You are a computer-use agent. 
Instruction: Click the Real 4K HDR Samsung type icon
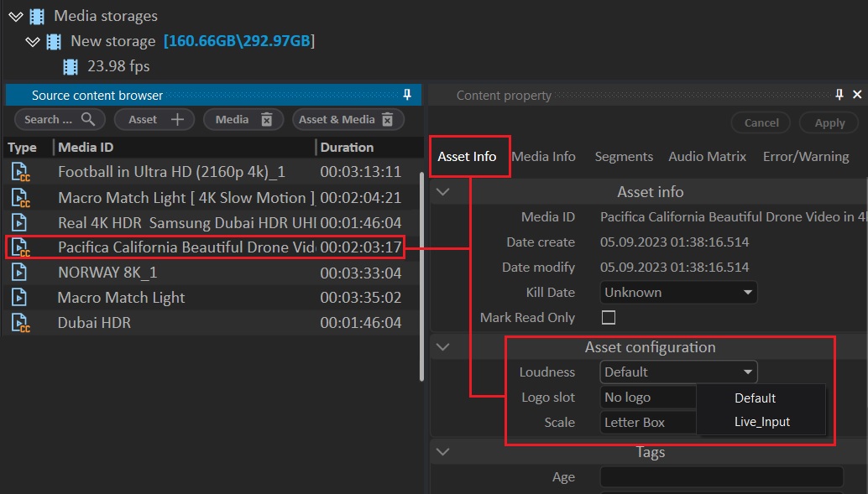pyautogui.click(x=19, y=222)
